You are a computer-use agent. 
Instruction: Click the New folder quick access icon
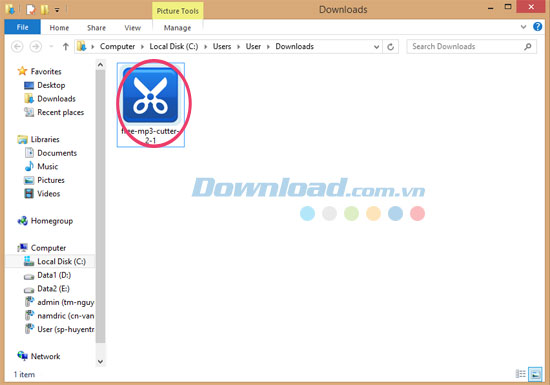tap(44, 9)
